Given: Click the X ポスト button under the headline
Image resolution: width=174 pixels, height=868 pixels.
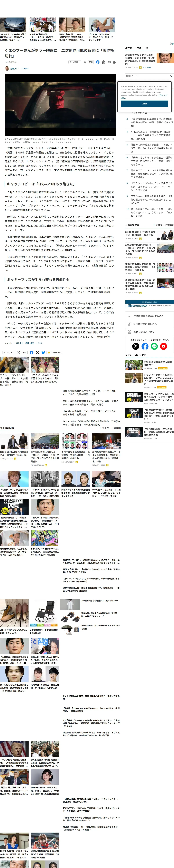Looking at the screenshot, I should pos(75,62).
